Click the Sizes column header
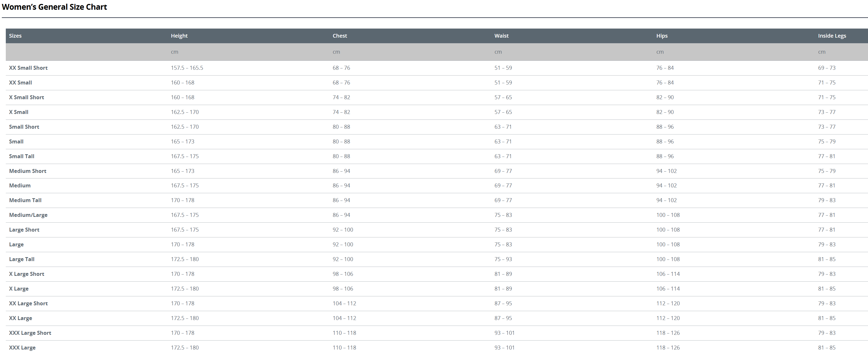 [x=15, y=36]
